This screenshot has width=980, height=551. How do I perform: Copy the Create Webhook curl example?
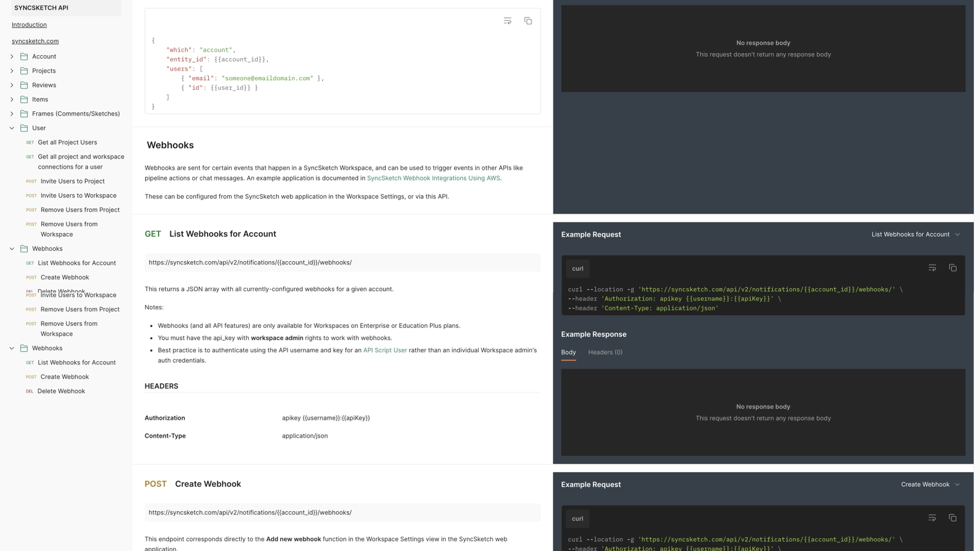(x=952, y=518)
